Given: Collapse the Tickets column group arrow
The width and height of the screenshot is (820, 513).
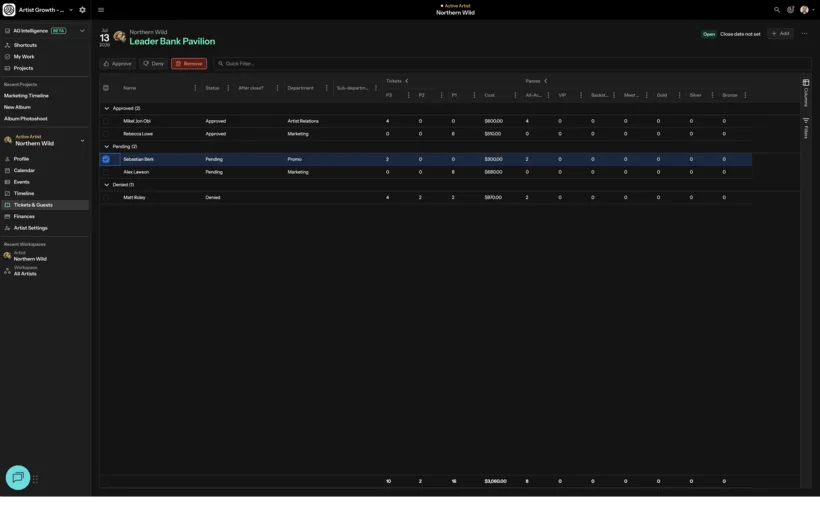Looking at the screenshot, I should click(407, 81).
